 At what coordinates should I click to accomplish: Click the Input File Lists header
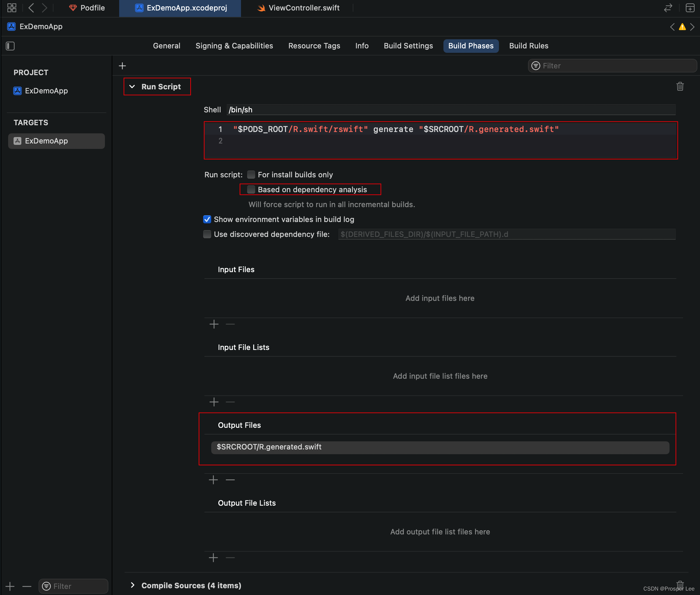click(244, 347)
